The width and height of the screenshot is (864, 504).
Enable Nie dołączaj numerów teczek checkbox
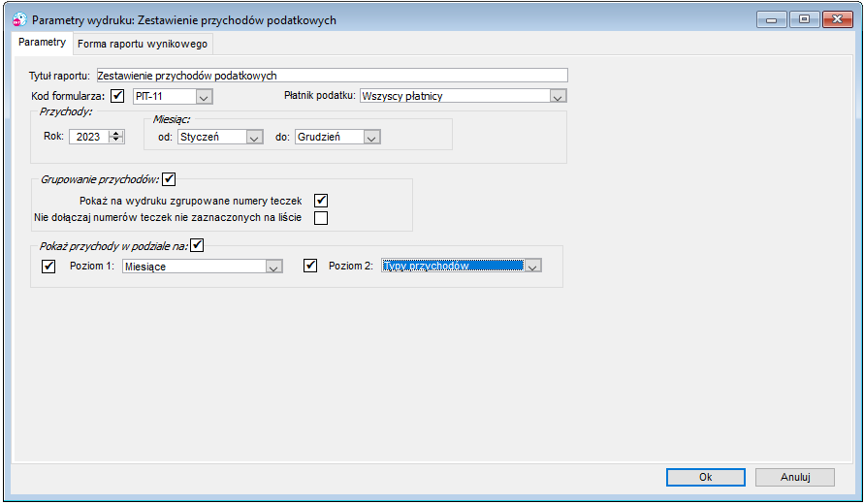(321, 217)
